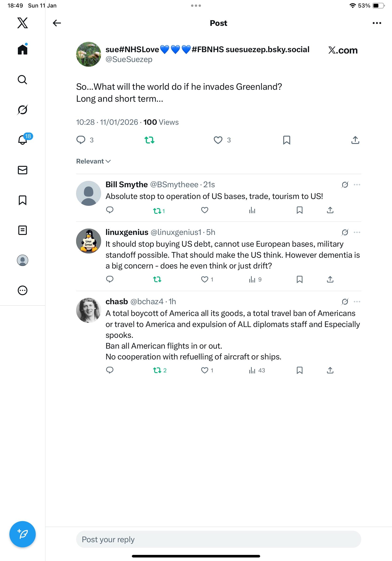Open the More circle menu in sidebar
This screenshot has width=392, height=561.
(x=23, y=291)
